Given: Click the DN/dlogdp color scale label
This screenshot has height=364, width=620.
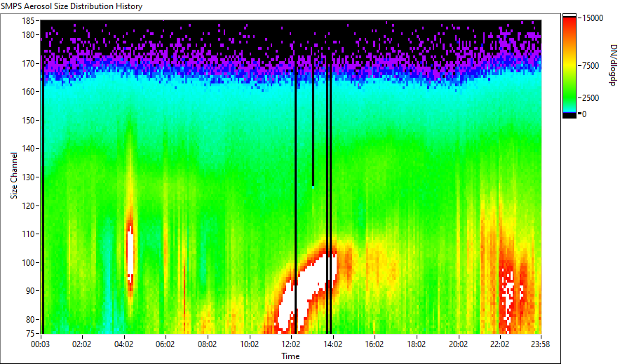Looking at the screenshot, I should pos(612,65).
